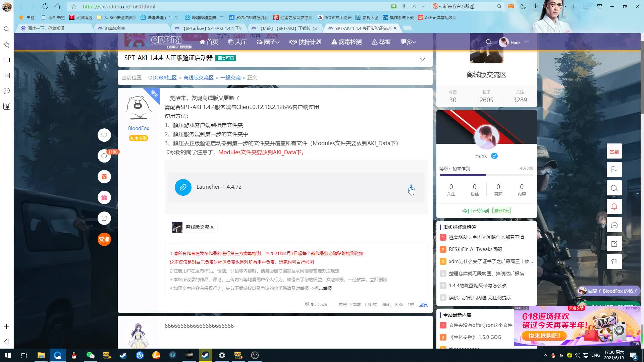
Task: Expand the Hank user dropdown
Action: [526, 42]
